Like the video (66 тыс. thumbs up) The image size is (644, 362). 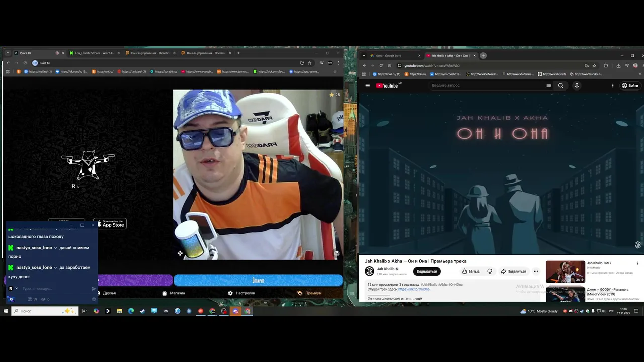point(471,271)
